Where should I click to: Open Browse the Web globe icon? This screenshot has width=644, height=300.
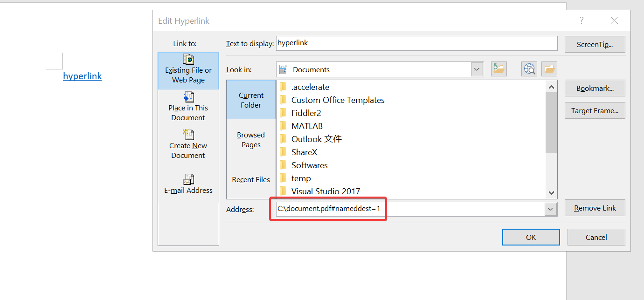pyautogui.click(x=530, y=69)
